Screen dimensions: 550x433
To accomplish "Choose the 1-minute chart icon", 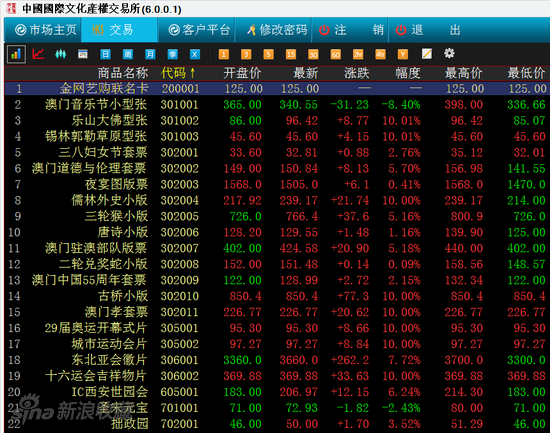I will [x=224, y=54].
